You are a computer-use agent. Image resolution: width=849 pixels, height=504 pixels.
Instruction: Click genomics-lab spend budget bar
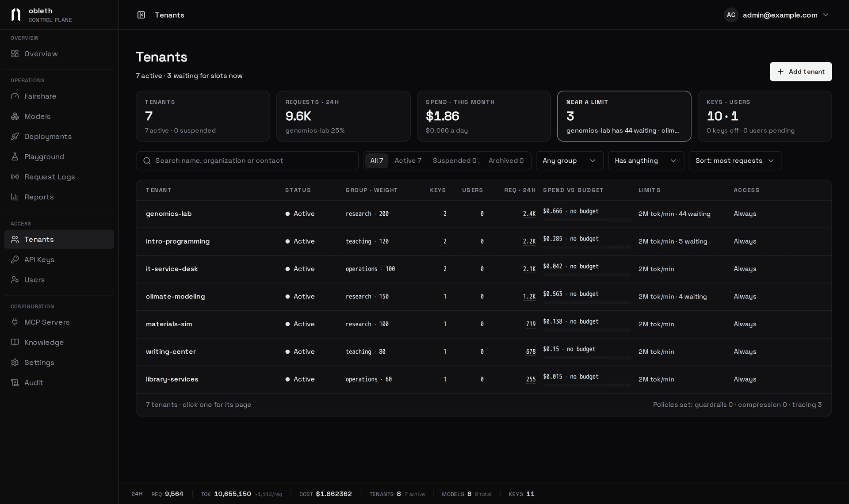(x=587, y=220)
